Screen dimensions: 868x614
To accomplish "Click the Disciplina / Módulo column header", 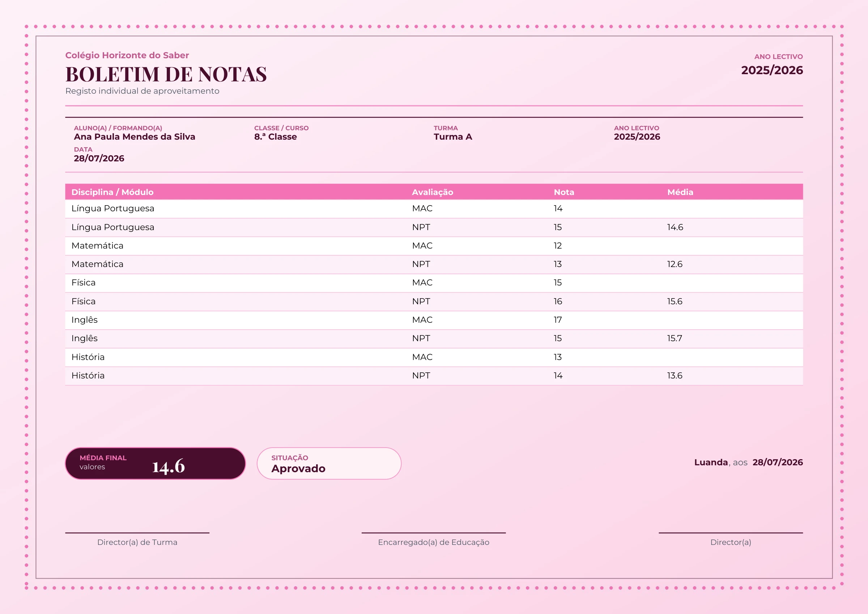I will [x=112, y=192].
